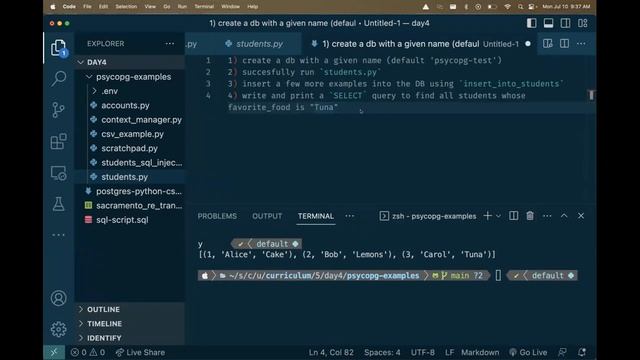Screen dimensions: 640x360
Task: Close the terminal panel
Action: 581,216
